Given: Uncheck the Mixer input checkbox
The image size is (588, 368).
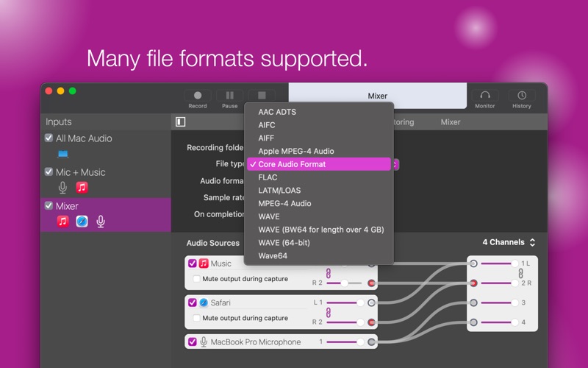Looking at the screenshot, I should click(49, 205).
